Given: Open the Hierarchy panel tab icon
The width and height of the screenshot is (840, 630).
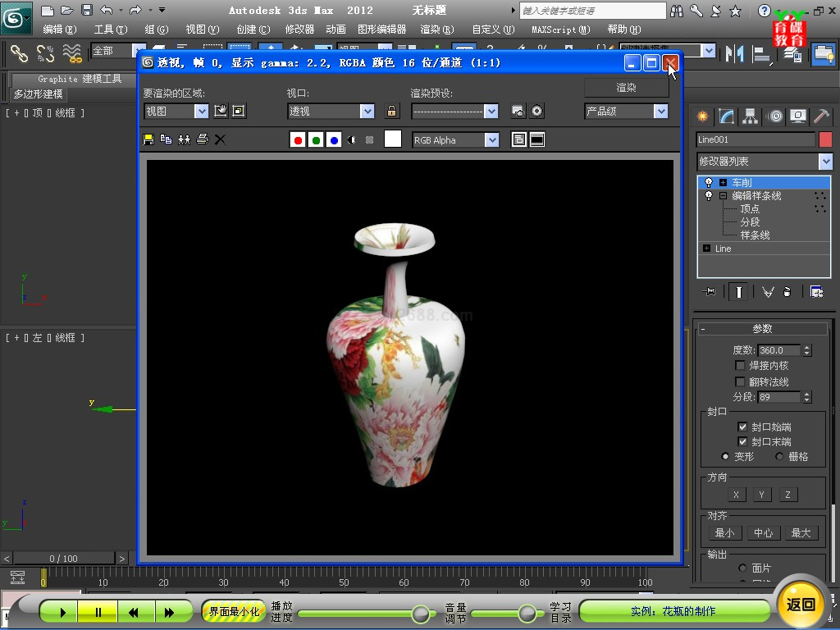Looking at the screenshot, I should click(751, 116).
